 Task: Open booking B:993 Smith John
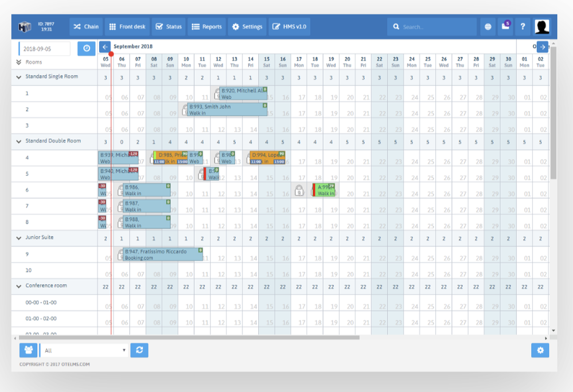(x=227, y=109)
